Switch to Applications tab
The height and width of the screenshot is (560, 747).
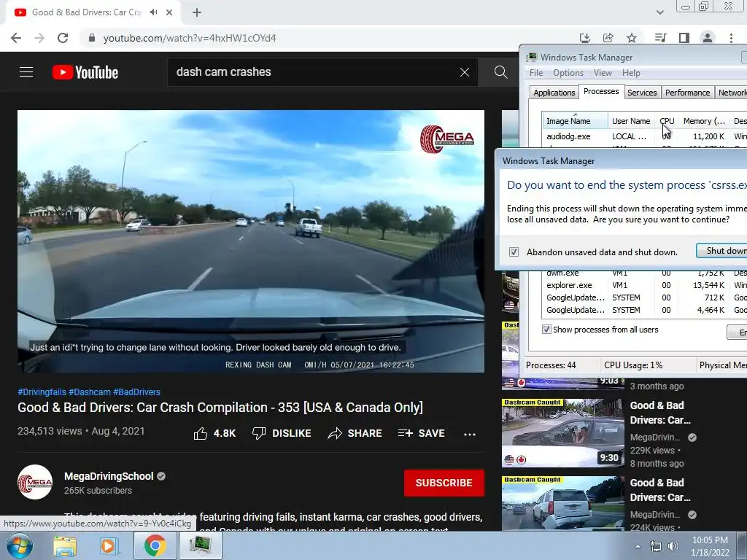click(x=554, y=93)
